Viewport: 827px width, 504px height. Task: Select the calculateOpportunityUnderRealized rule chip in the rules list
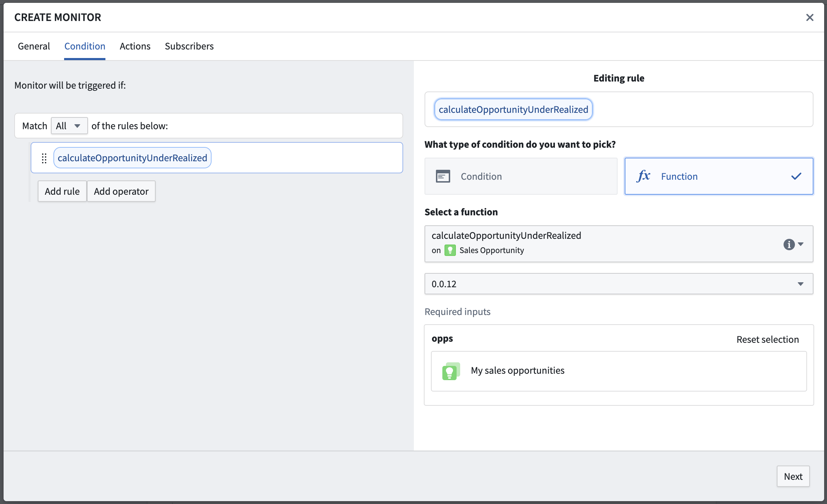[x=132, y=158]
